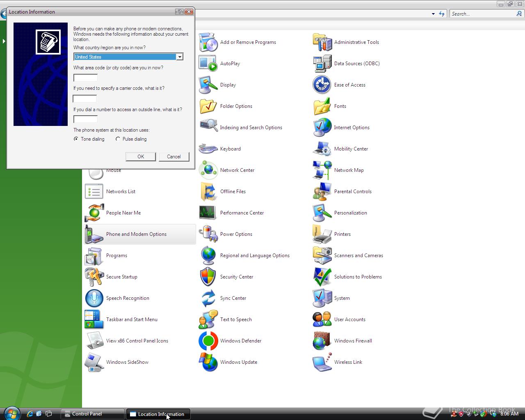Image resolution: width=525 pixels, height=420 pixels.
Task: Open the Folder Options icon
Action: click(x=208, y=106)
